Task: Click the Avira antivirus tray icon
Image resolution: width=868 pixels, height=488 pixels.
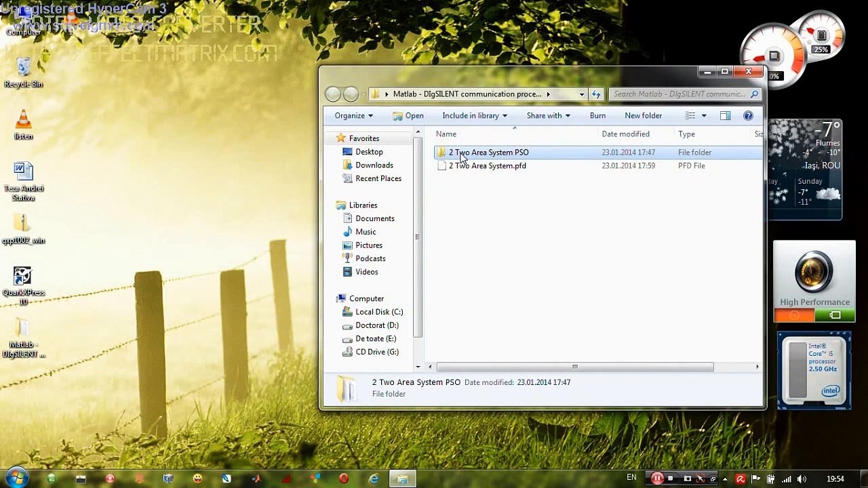Action: (741, 479)
